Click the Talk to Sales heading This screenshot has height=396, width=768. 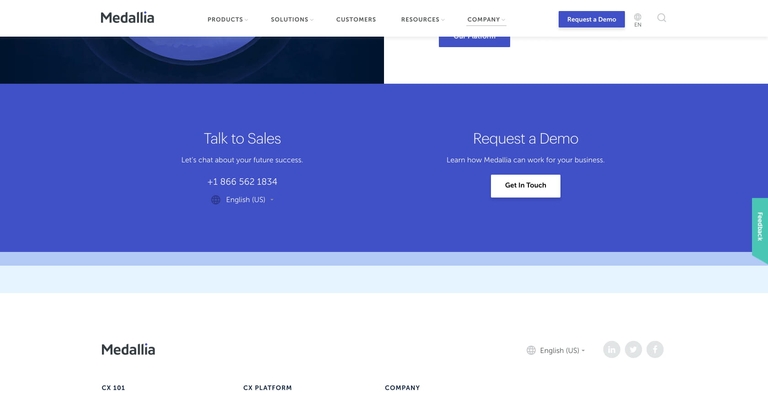[x=242, y=139]
